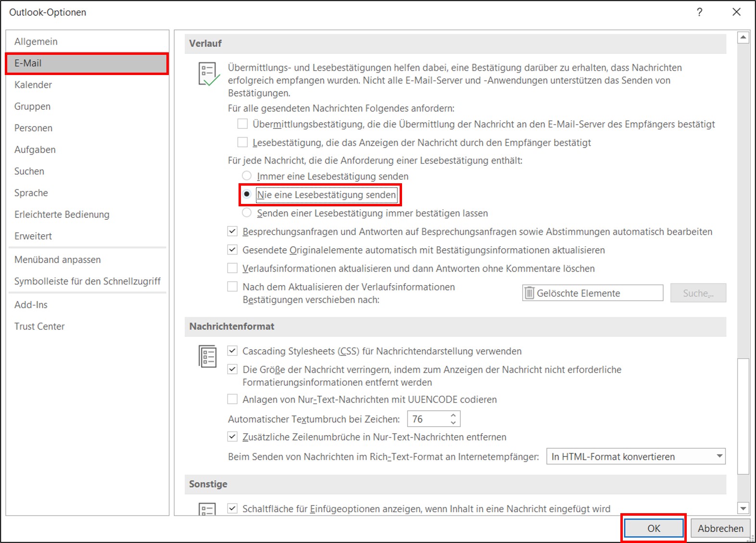Open the Sprache category

click(x=87, y=193)
